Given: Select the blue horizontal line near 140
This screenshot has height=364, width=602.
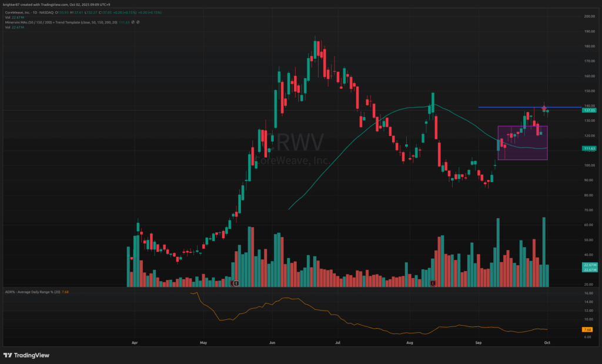Looking at the screenshot, I should pos(506,107).
